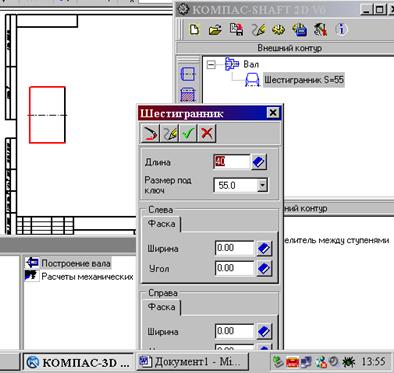Select the Фаска tab under Слева
394x373 pixels.
161,224
